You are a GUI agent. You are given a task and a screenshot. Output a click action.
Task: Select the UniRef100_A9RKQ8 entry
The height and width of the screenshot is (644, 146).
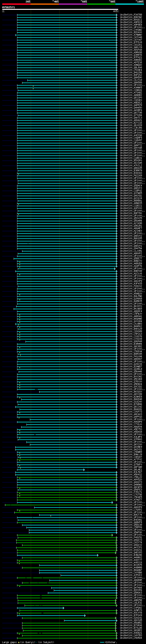131,52
